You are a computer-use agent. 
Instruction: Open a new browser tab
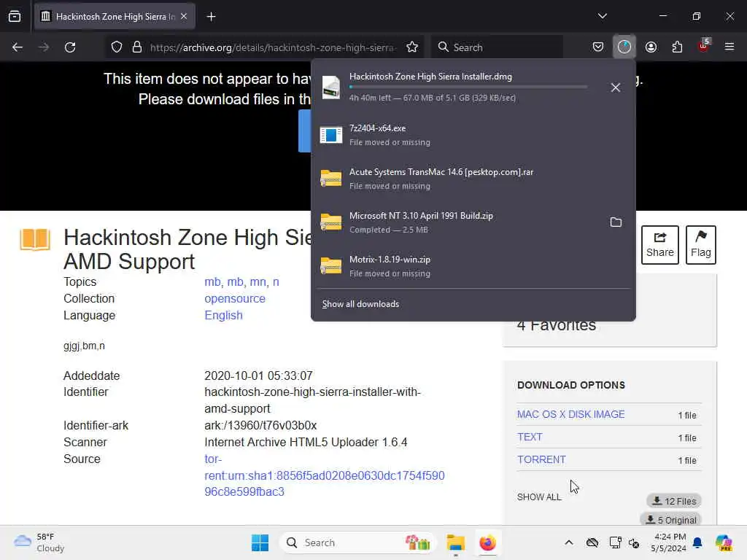click(x=212, y=17)
